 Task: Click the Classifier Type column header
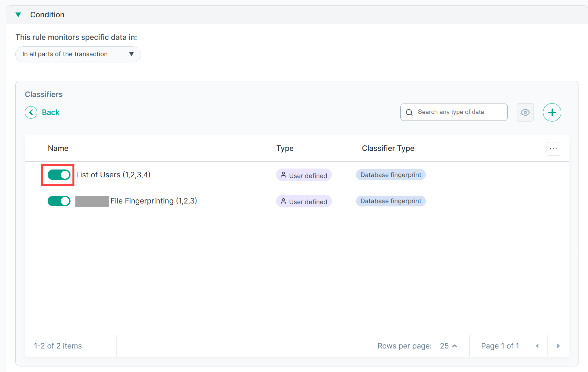click(x=388, y=148)
